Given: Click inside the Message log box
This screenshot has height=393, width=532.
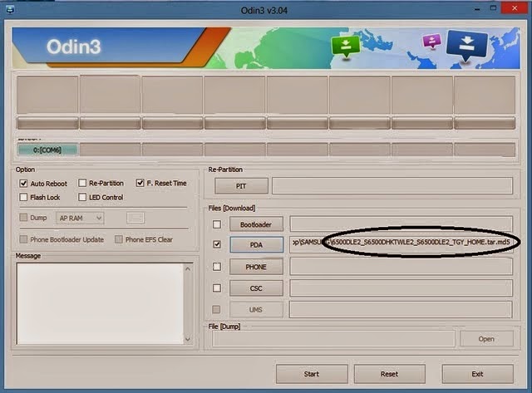Looking at the screenshot, I should pyautogui.click(x=100, y=303).
